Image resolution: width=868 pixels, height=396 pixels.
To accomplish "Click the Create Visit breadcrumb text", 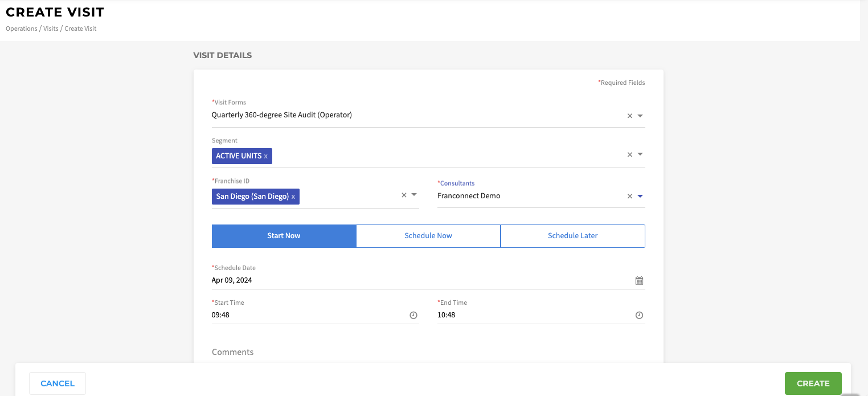I will 80,28.
